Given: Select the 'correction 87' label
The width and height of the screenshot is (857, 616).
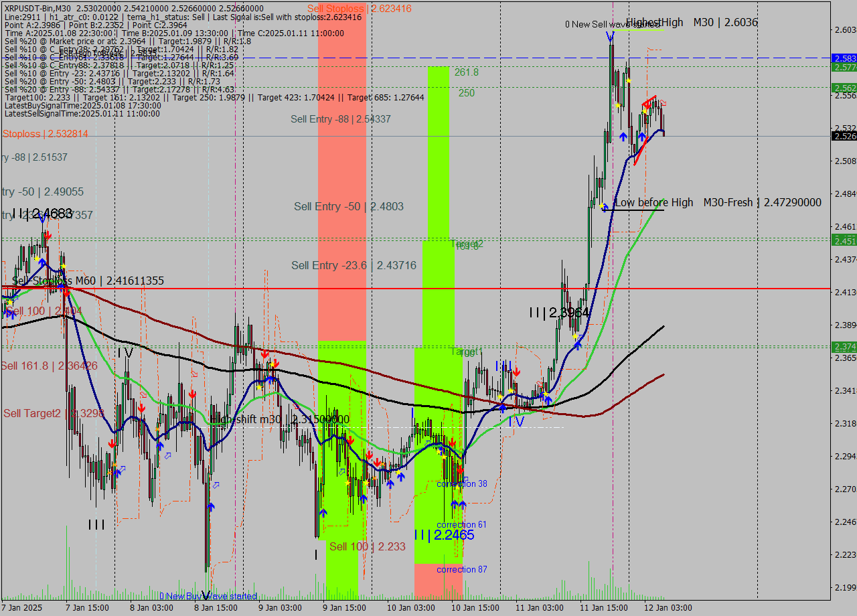Looking at the screenshot, I should tap(462, 569).
